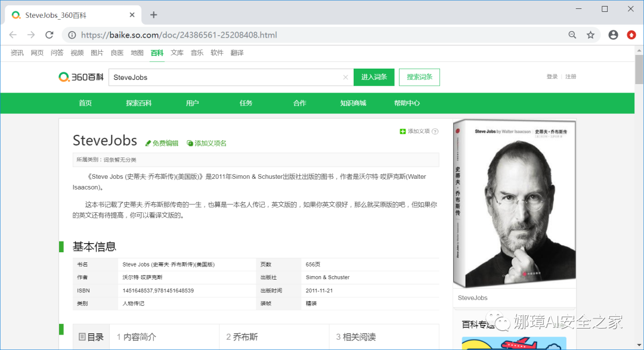The image size is (644, 350).
Task: Click the 360百科 logo
Action: coord(81,77)
